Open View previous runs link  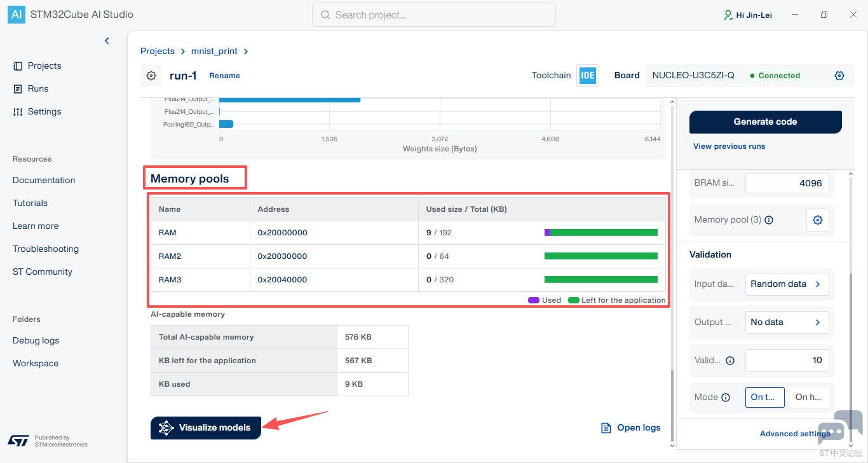(x=729, y=146)
